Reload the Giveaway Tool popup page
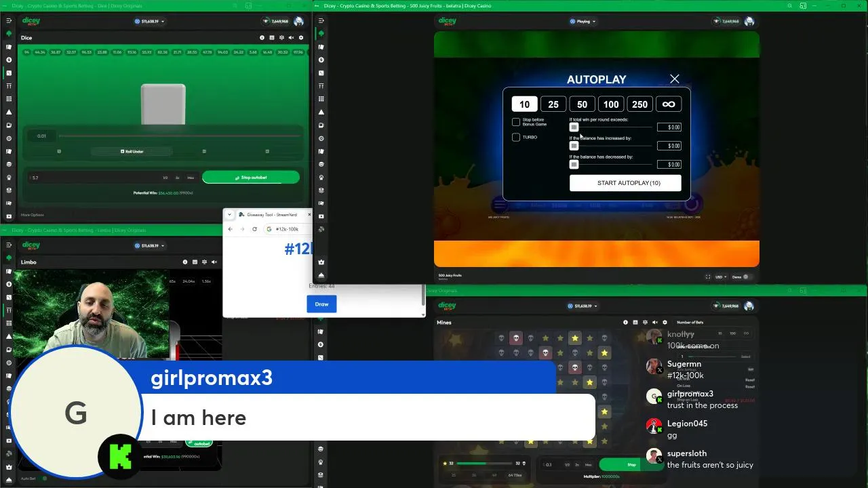The height and width of the screenshot is (488, 868). [254, 229]
